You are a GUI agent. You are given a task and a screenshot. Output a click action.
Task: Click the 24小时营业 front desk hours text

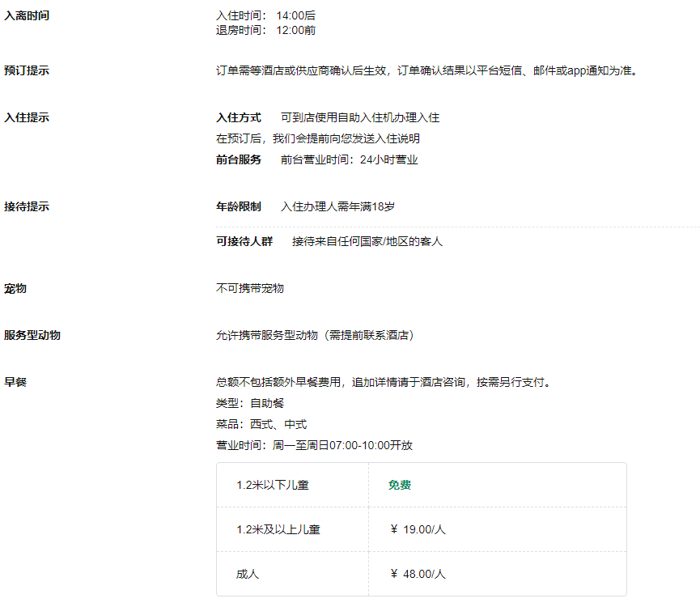(x=349, y=159)
